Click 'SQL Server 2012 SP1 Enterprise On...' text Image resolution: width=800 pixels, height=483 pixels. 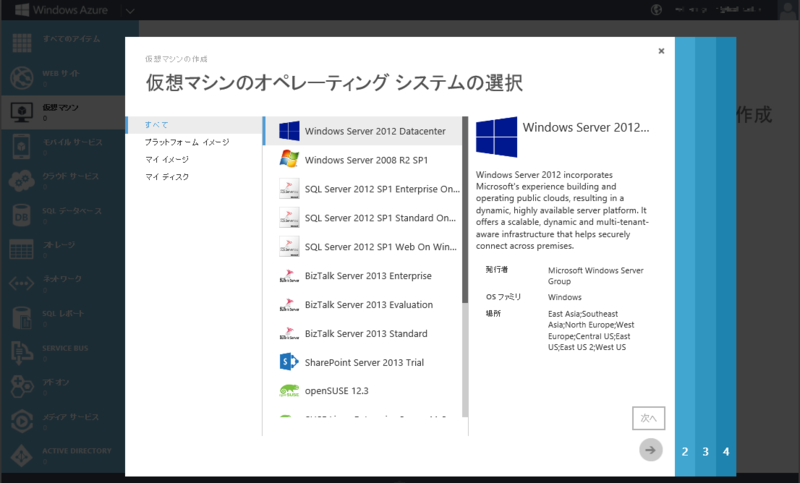pos(382,189)
